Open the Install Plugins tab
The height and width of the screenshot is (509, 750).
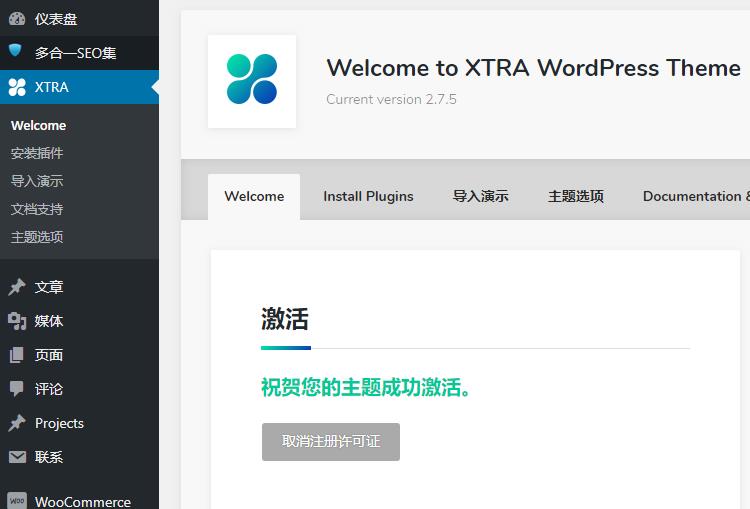[368, 196]
